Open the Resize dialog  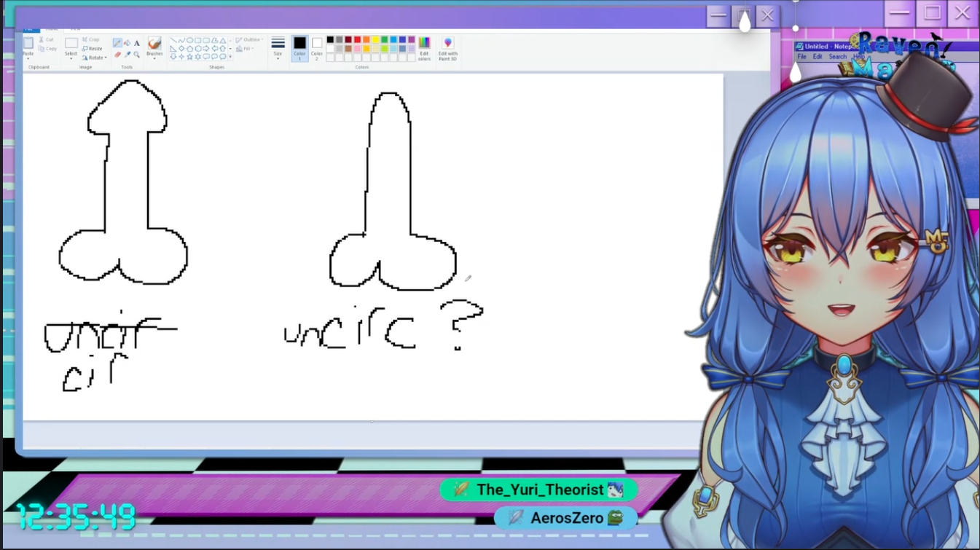pyautogui.click(x=92, y=49)
